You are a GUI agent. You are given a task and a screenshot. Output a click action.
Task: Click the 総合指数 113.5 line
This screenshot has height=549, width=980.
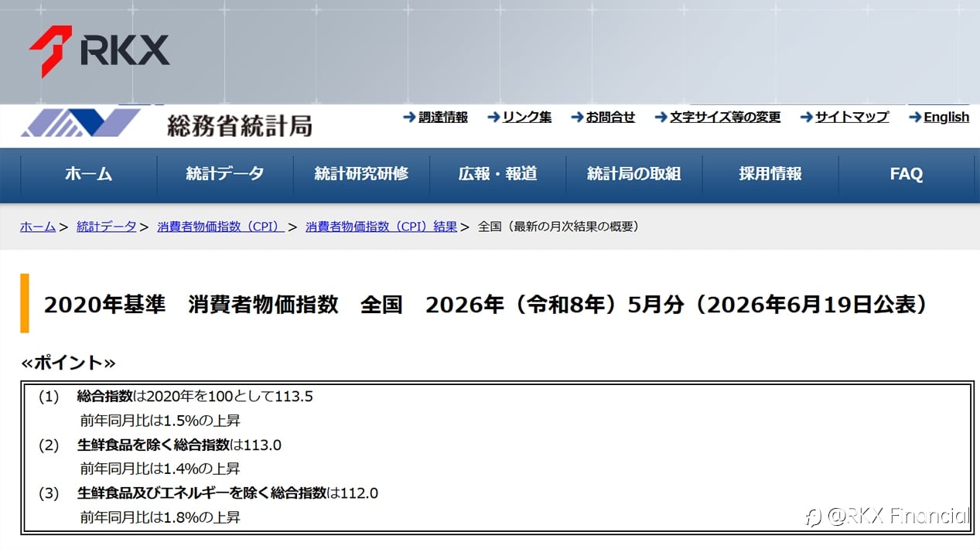[195, 397]
